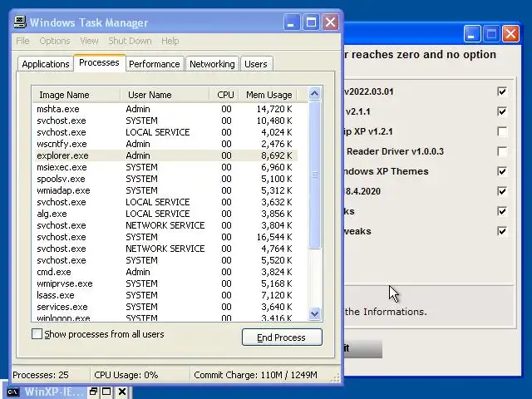
Task: Select the lsass.exe process
Action: tap(166, 295)
